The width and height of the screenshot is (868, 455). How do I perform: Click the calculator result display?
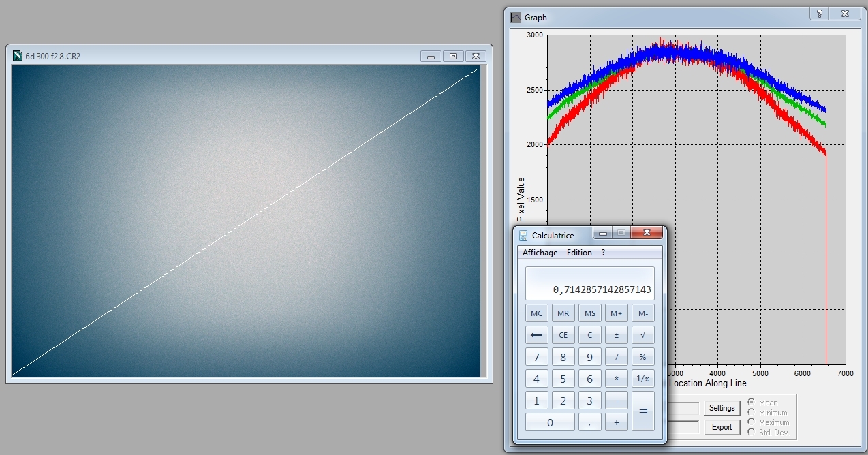pos(589,283)
